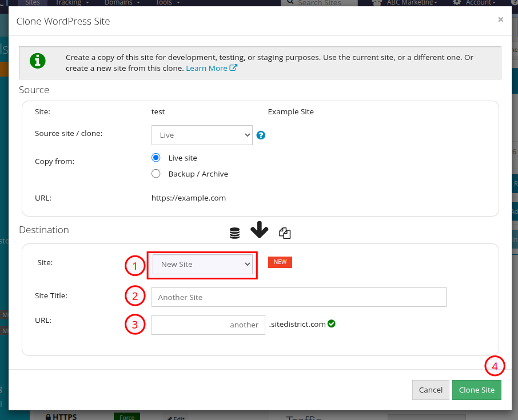Viewport: 518px width, 420px height.
Task: Select the Live site radio button
Action: click(156, 158)
